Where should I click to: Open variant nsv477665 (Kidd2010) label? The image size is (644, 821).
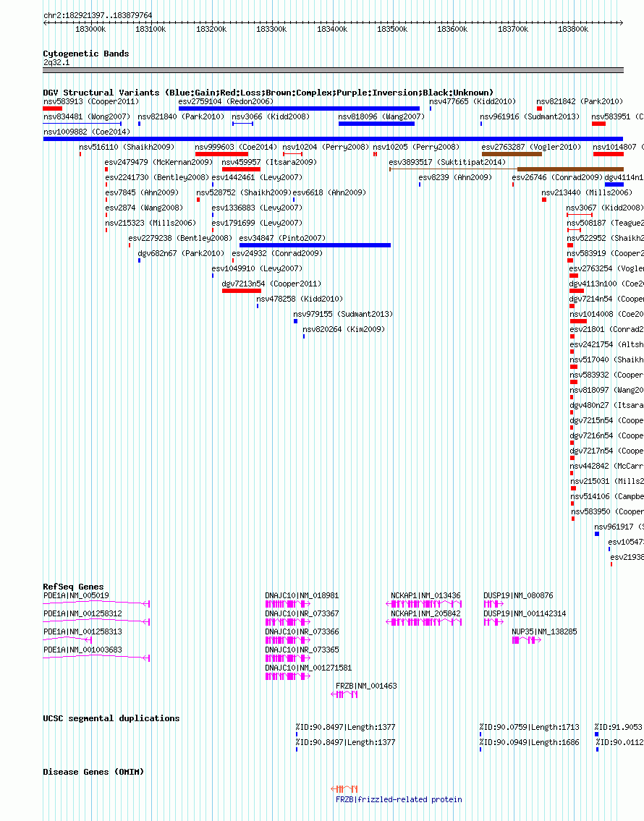(473, 101)
